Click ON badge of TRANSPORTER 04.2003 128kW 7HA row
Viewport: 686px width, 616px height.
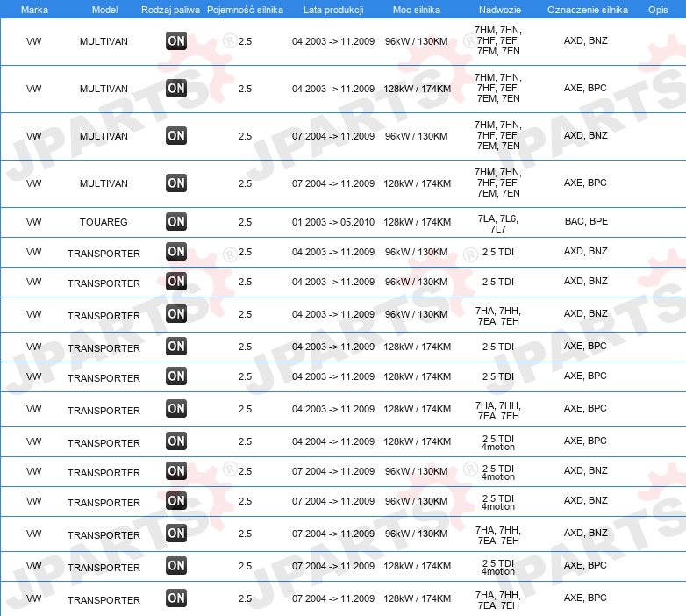(176, 408)
